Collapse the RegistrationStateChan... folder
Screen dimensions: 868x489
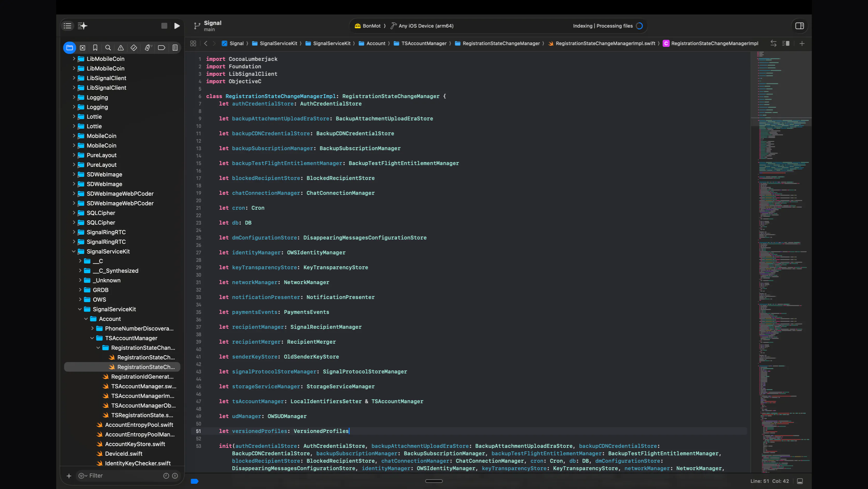tap(98, 348)
